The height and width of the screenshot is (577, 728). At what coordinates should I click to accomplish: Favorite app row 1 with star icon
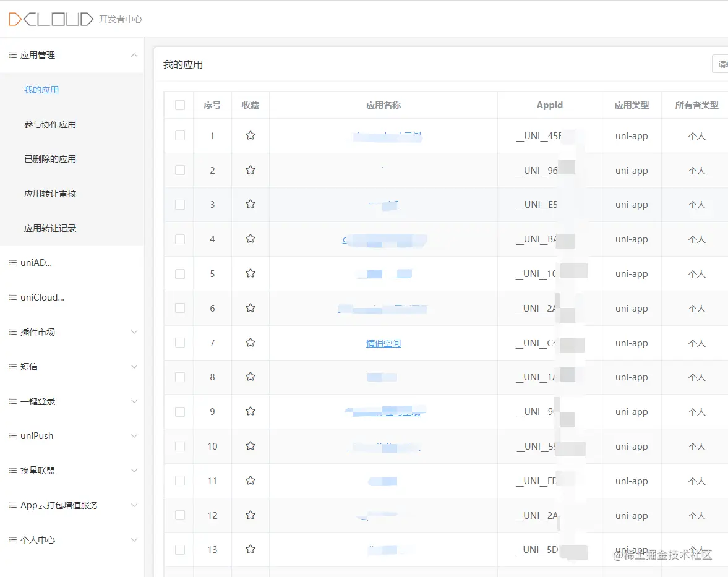[x=251, y=135]
